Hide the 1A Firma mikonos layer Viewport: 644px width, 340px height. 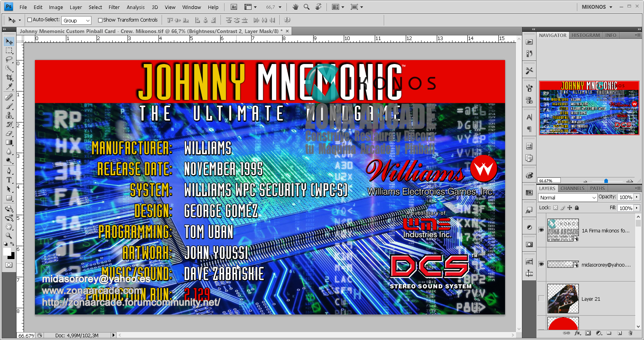click(x=541, y=230)
